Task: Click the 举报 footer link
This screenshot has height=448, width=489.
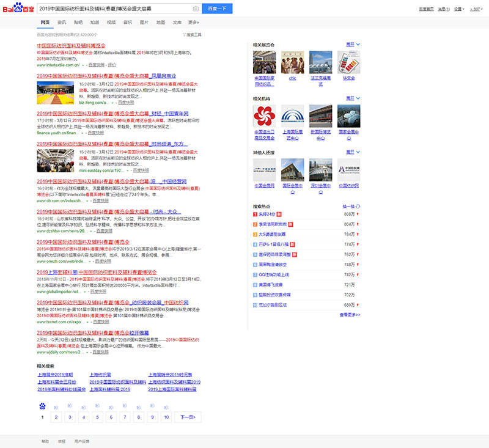Action: 62,441
